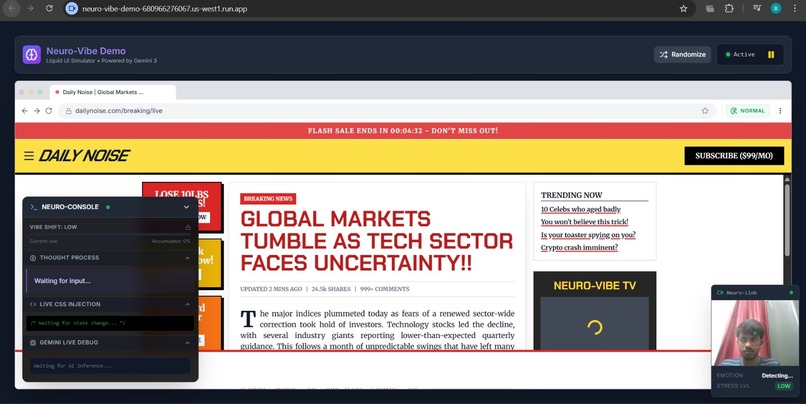The width and height of the screenshot is (806, 404).
Task: Click SUBSCRIBE ($99/MO) button
Action: (734, 156)
